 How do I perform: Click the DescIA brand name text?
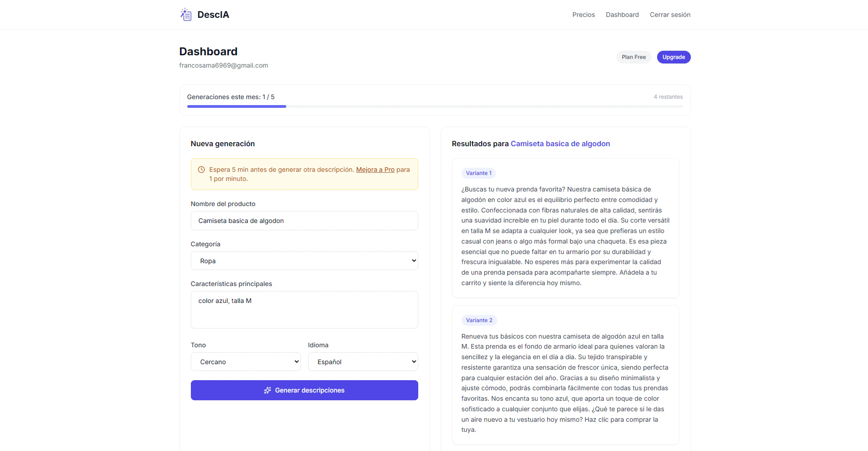pos(213,15)
